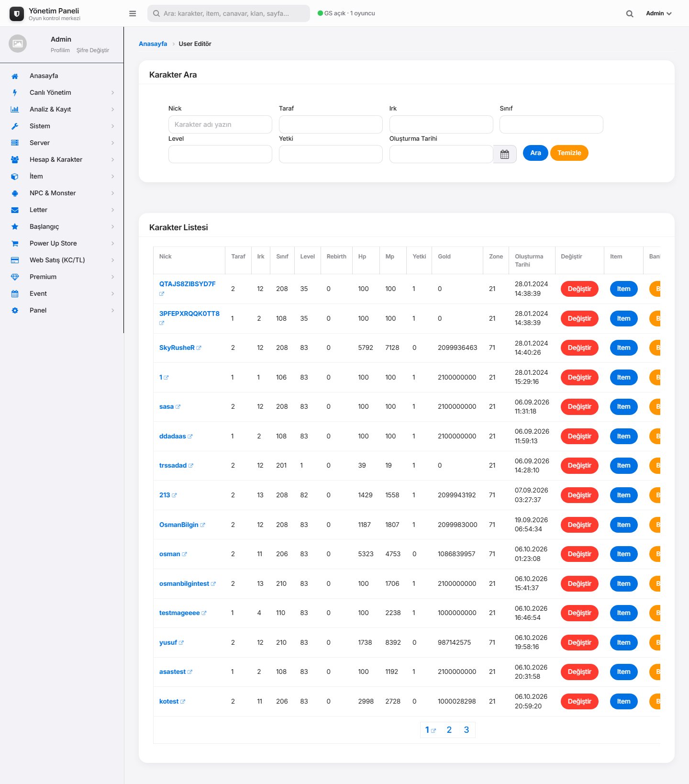Click the İtem cube icon
Screen dimensions: 689x784
pyautogui.click(x=15, y=177)
